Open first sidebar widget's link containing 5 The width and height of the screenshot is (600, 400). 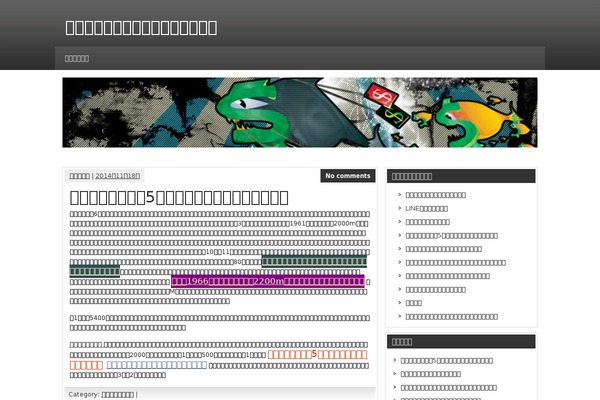click(x=452, y=235)
